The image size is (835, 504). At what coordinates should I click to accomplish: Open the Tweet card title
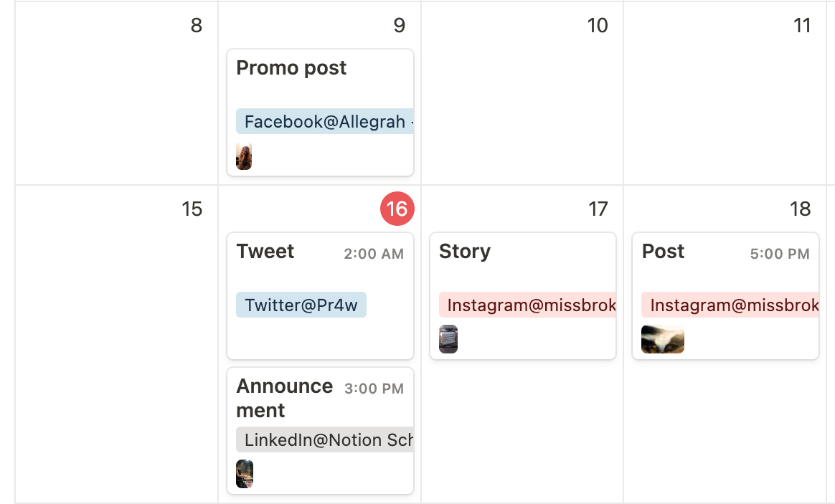[265, 252]
